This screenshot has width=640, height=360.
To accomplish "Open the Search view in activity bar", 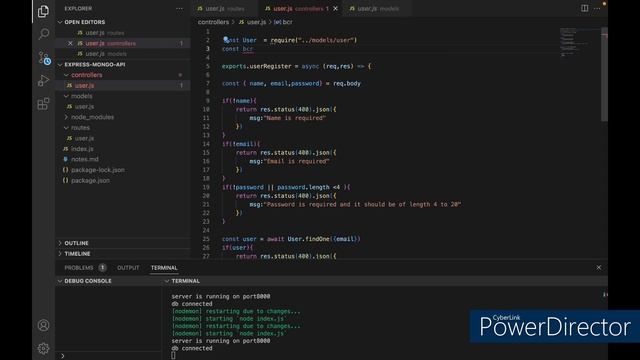I will click(43, 34).
